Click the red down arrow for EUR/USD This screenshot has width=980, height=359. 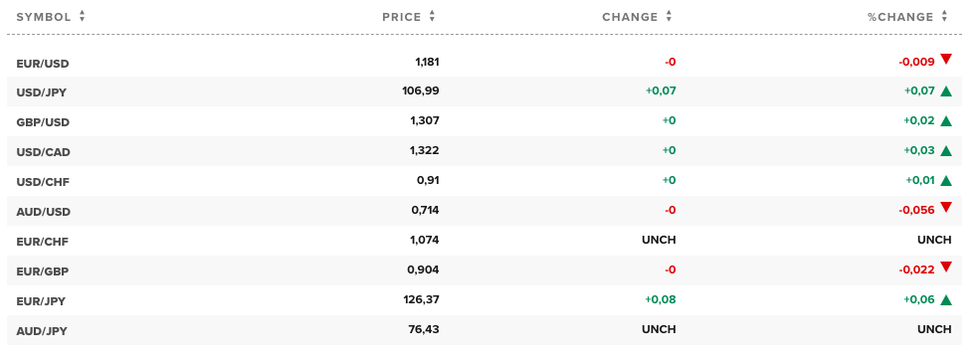945,60
